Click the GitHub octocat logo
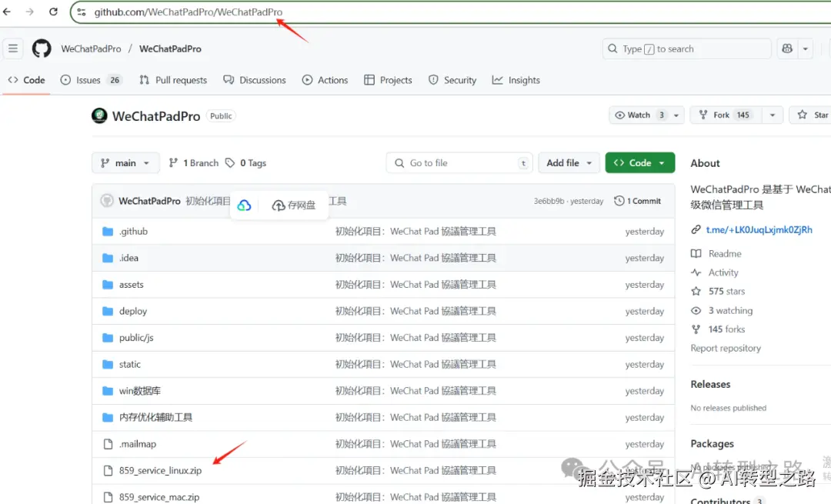The height and width of the screenshot is (504, 831). pyautogui.click(x=42, y=48)
